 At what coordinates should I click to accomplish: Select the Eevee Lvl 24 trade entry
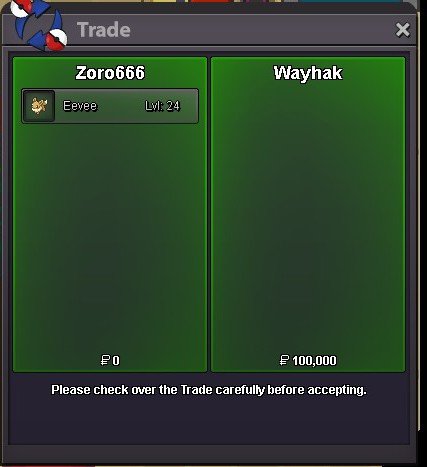(x=110, y=106)
